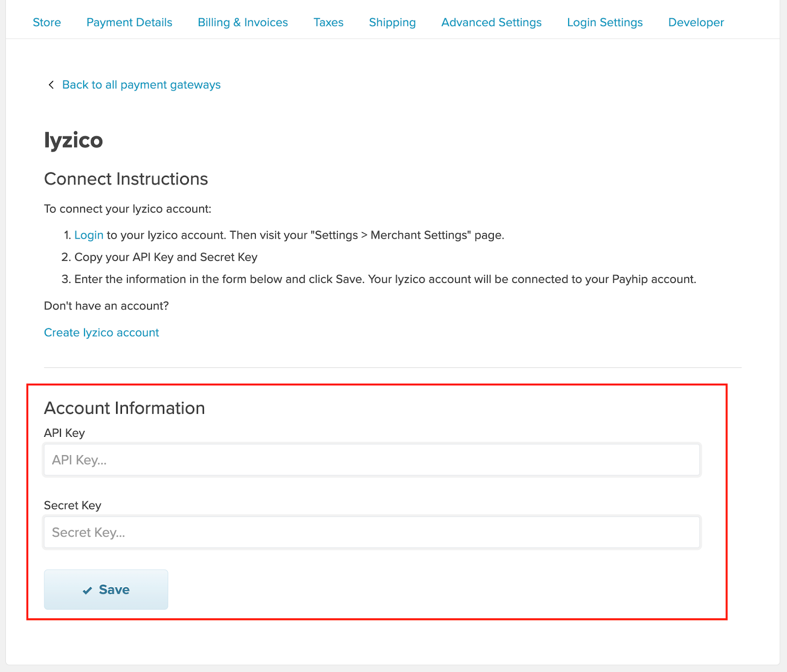787x672 pixels.
Task: Select the Shipping tab
Action: click(393, 23)
